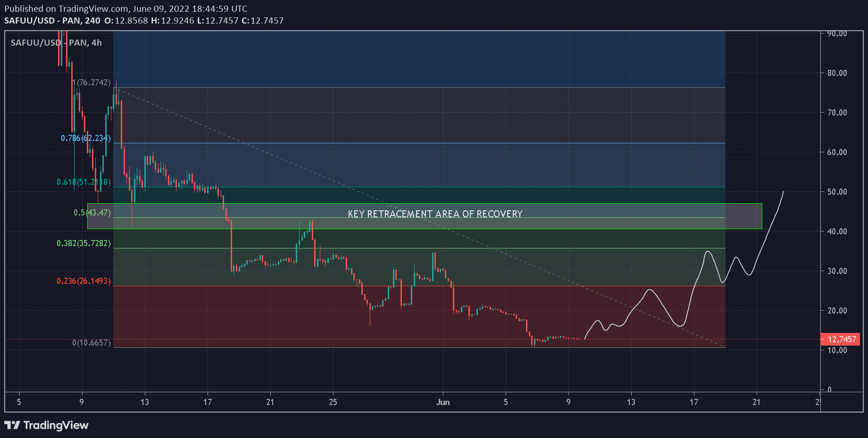
Task: Click the 0(10.6657) Fibonacci base label
Action: pyautogui.click(x=92, y=343)
